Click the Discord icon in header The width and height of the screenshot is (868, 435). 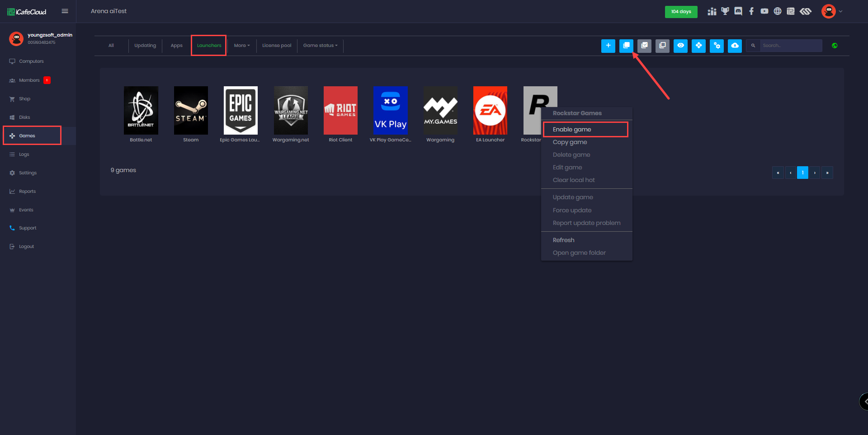(738, 11)
